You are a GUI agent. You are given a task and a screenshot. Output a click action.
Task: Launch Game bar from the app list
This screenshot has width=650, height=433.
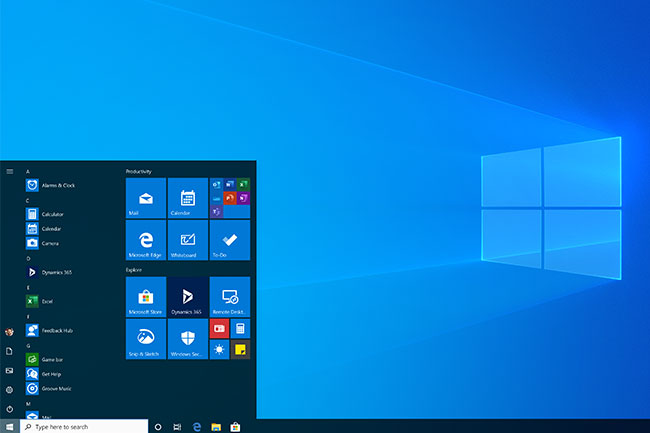pyautogui.click(x=44, y=359)
